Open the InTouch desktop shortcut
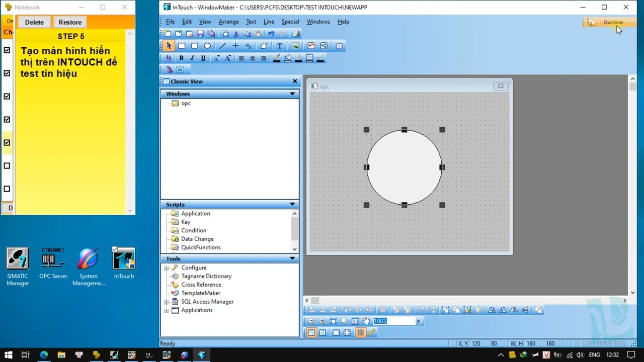This screenshot has height=362, width=644. pos(124,263)
